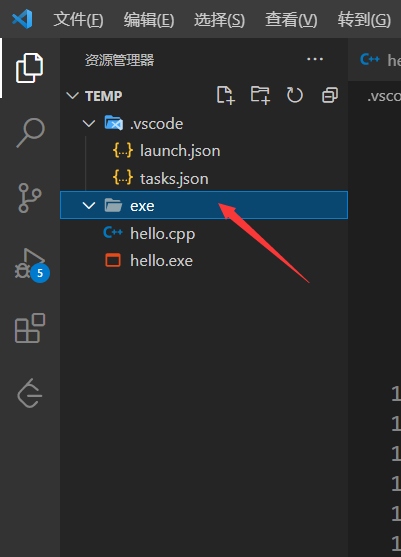Open the Extensions view icon
The image size is (401, 557).
click(30, 328)
